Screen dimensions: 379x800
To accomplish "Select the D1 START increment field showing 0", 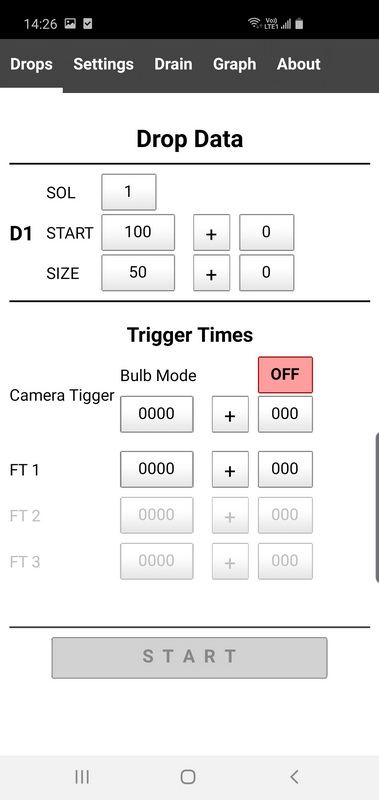I will click(266, 233).
